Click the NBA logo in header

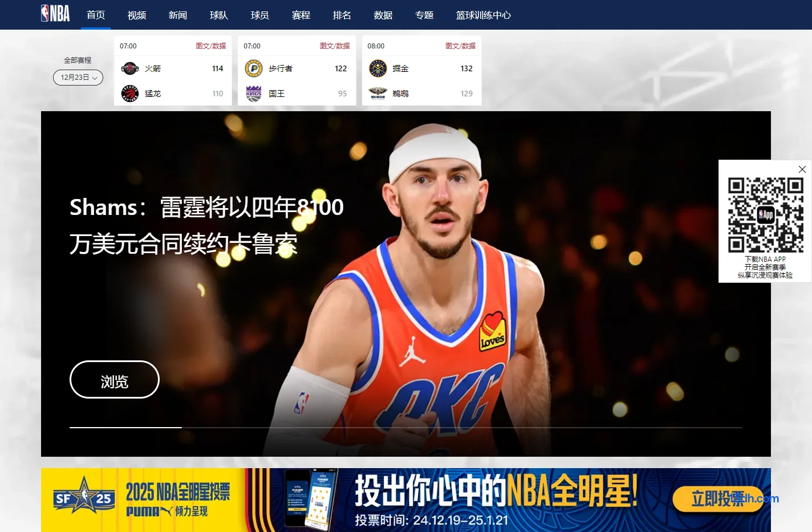pos(55,14)
